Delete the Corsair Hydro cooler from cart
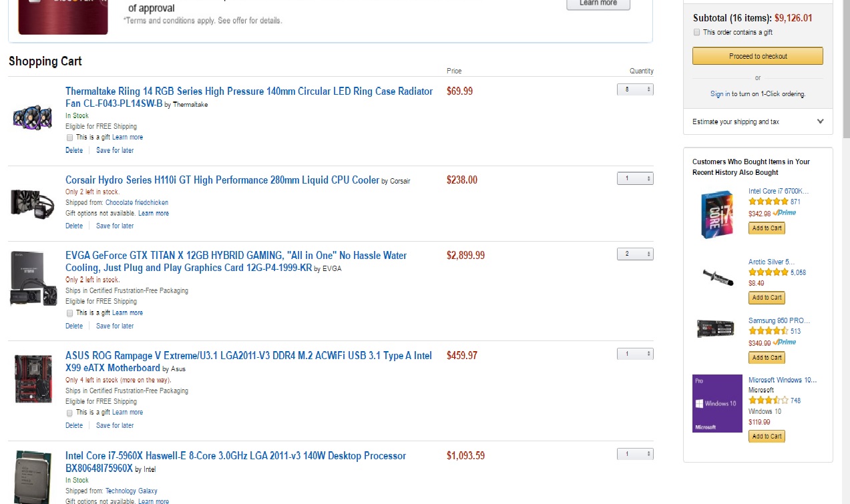Viewport: 850px width, 504px height. click(74, 226)
